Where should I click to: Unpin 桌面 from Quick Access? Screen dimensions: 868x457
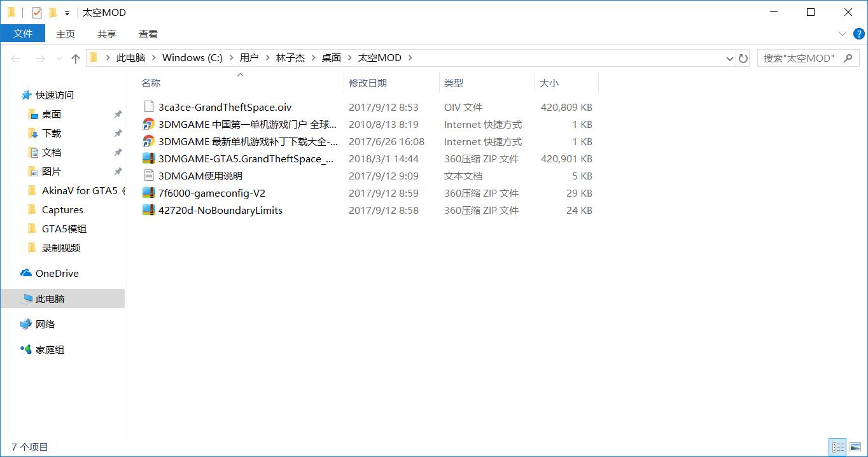click(118, 114)
